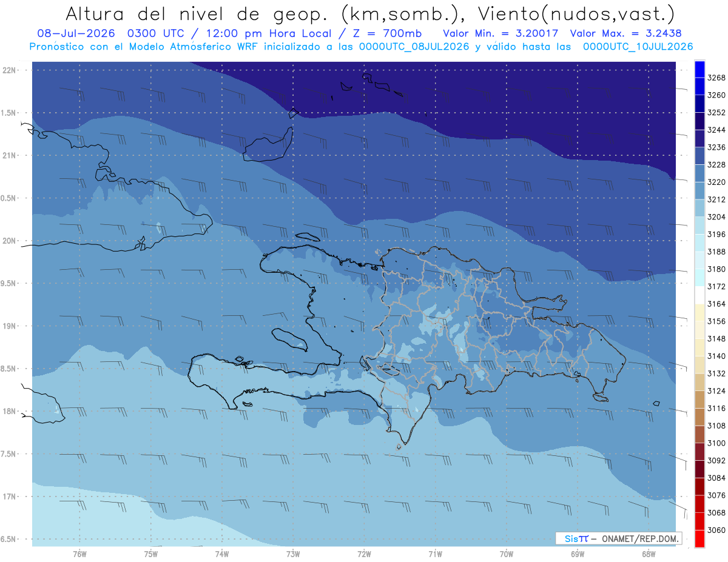Select the 'Z = 700mb' level text

click(x=386, y=33)
